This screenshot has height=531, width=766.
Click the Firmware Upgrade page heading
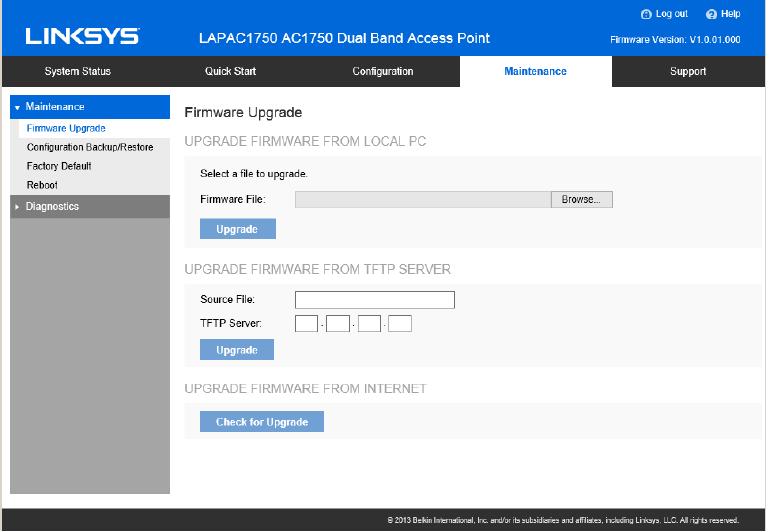tap(243, 112)
